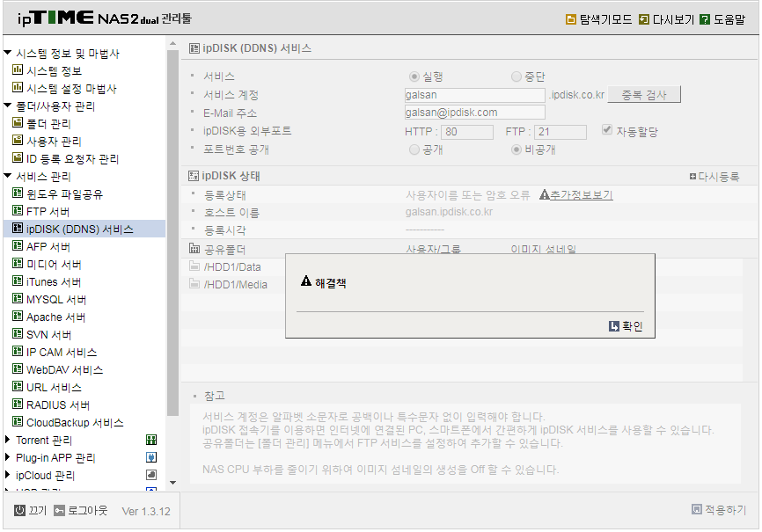Screen dimensions: 762x532
Task: Click the power icon beside 끄기
Action: (19, 510)
